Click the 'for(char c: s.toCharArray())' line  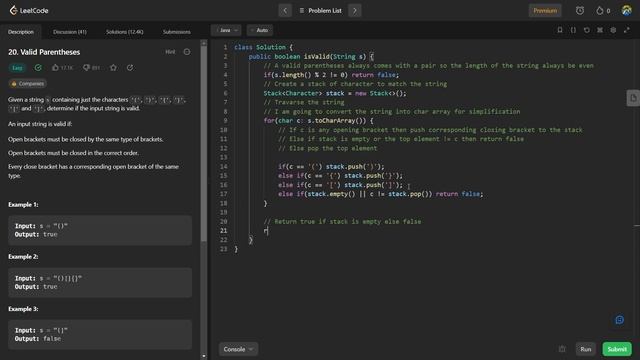[318, 121]
